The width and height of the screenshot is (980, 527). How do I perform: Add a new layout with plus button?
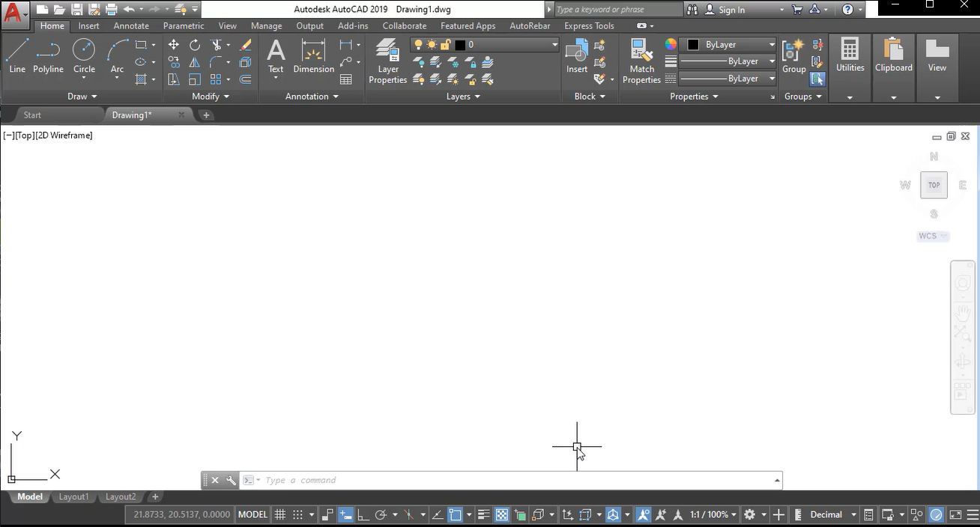[155, 497]
